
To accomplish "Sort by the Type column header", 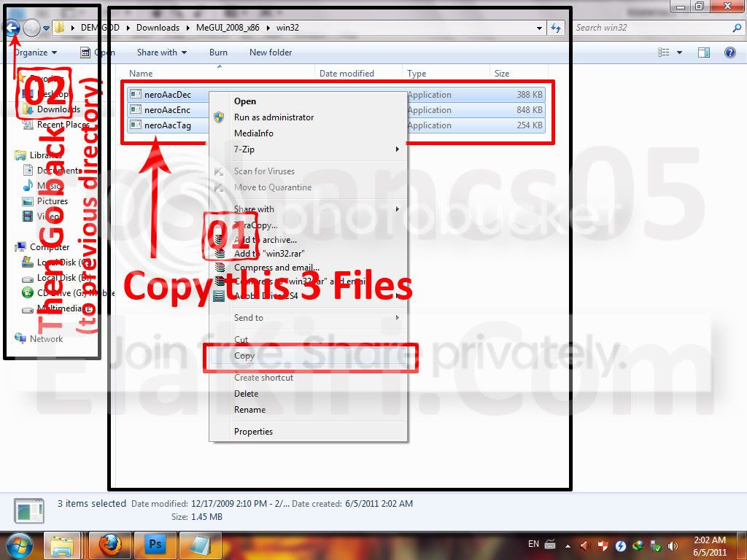I will click(x=446, y=74).
